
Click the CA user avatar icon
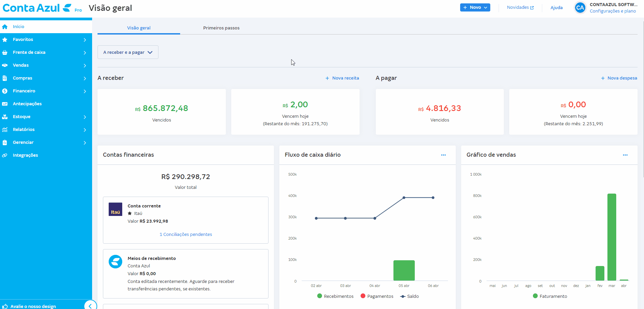click(580, 7)
